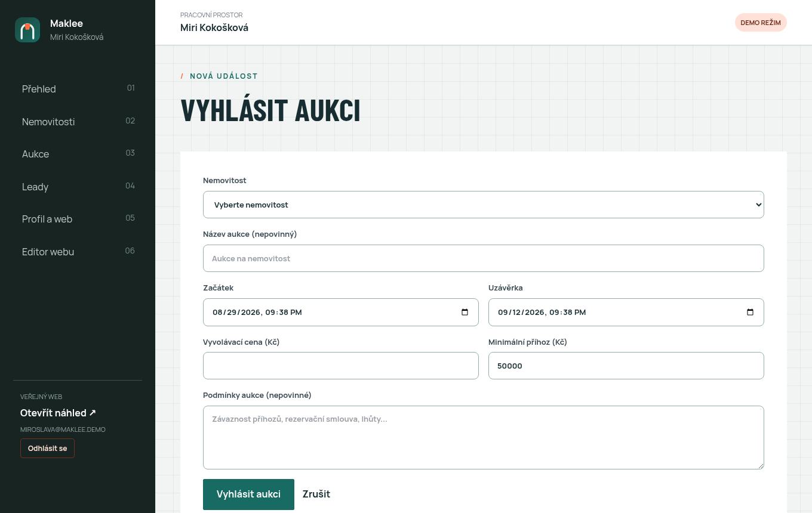The image size is (812, 513).
Task: Click the Maklee logo icon
Action: point(27,30)
